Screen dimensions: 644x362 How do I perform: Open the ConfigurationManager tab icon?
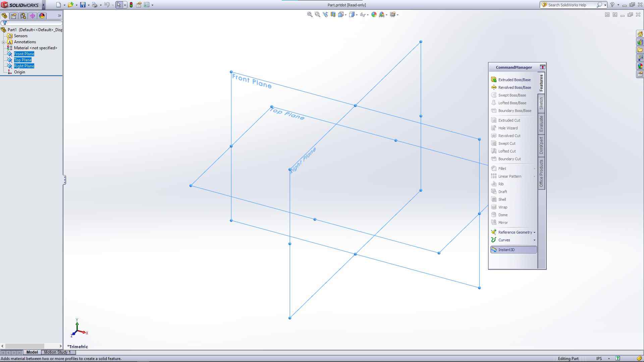[x=23, y=16]
